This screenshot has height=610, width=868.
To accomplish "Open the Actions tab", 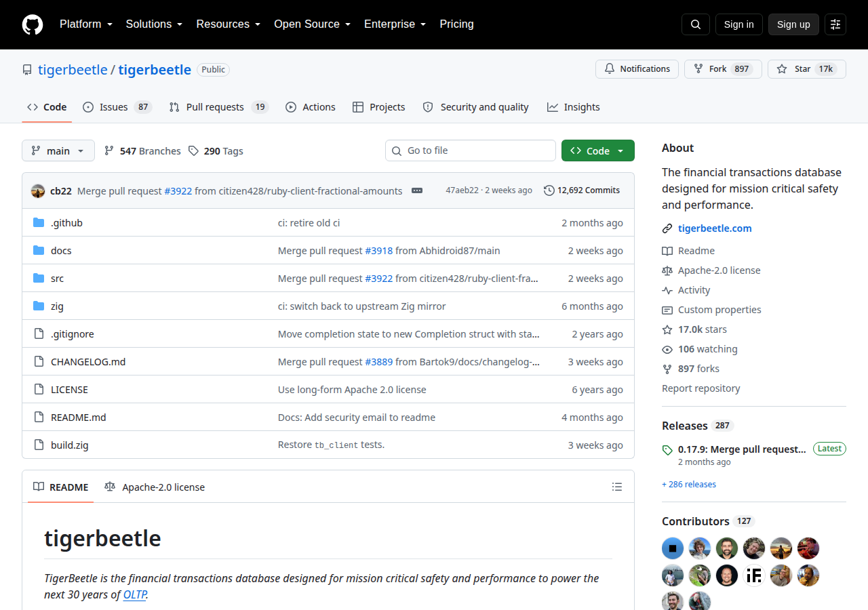I will coord(311,107).
